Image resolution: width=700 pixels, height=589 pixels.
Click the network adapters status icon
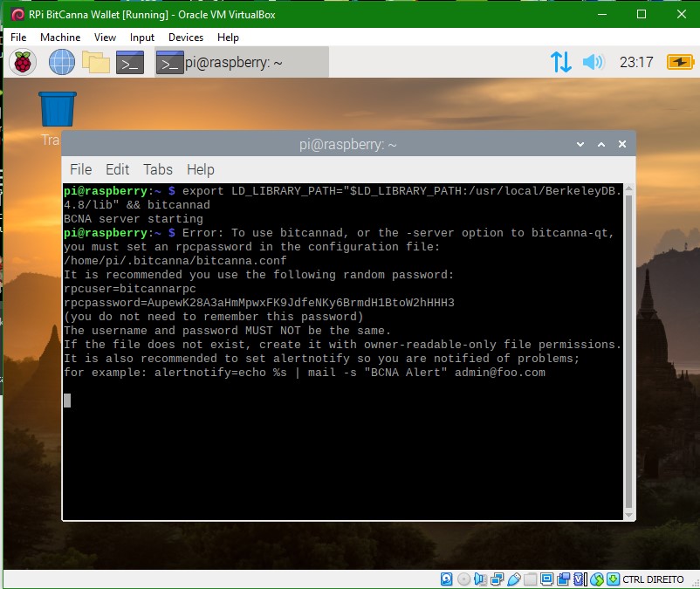(x=497, y=579)
